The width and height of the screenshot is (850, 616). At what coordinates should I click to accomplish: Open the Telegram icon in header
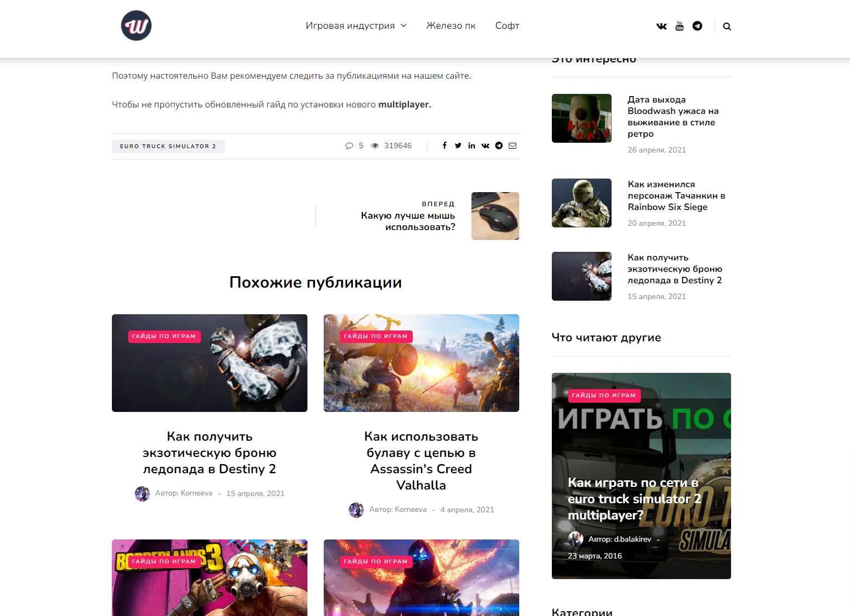[x=697, y=26]
